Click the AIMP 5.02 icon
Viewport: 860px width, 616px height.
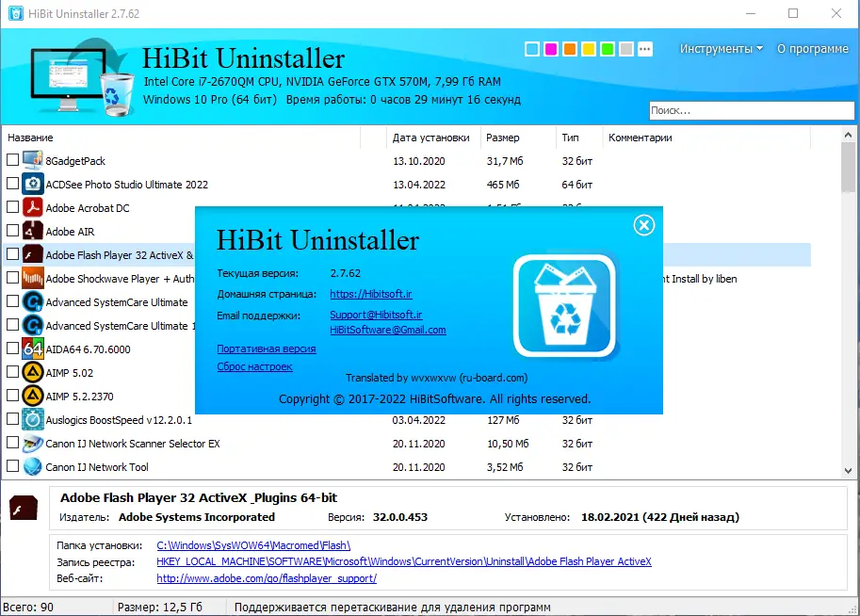[x=33, y=372]
